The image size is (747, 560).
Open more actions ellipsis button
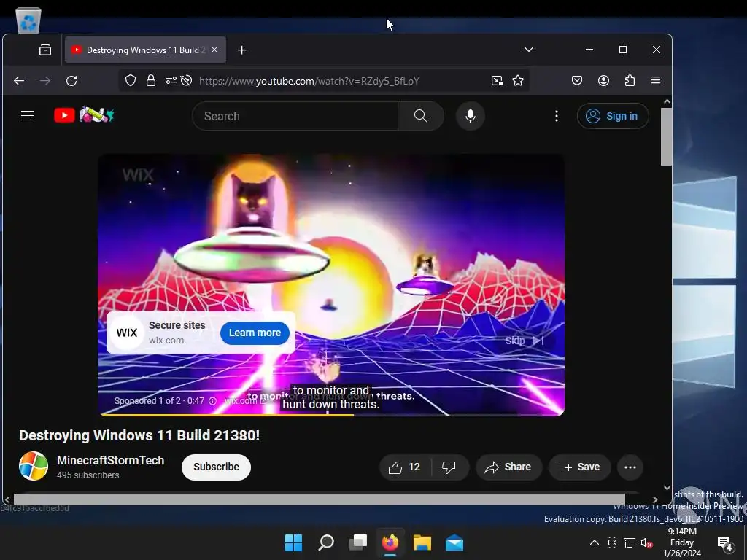coord(630,467)
